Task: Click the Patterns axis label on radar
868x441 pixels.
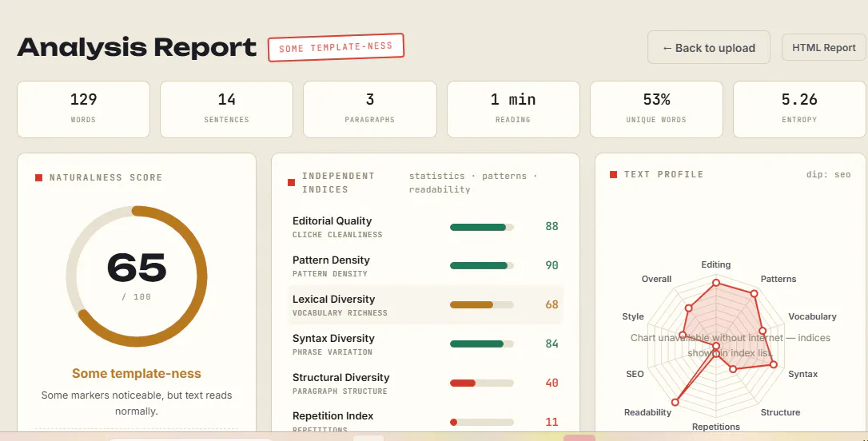Action: 778,279
